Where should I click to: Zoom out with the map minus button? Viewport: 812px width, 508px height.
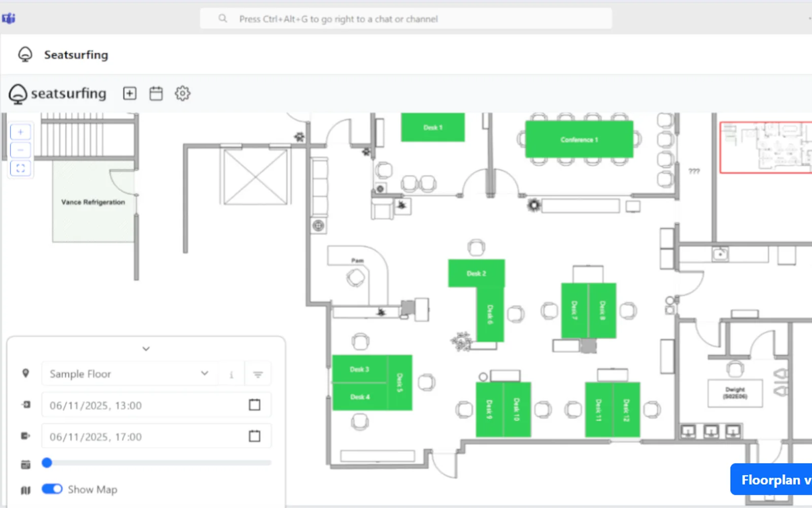[x=21, y=150]
